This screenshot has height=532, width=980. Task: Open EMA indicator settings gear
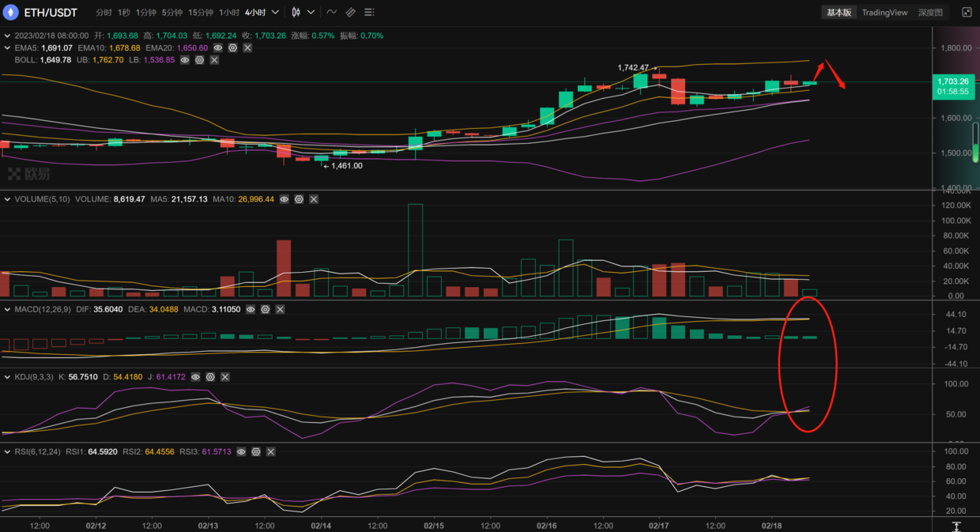(232, 48)
